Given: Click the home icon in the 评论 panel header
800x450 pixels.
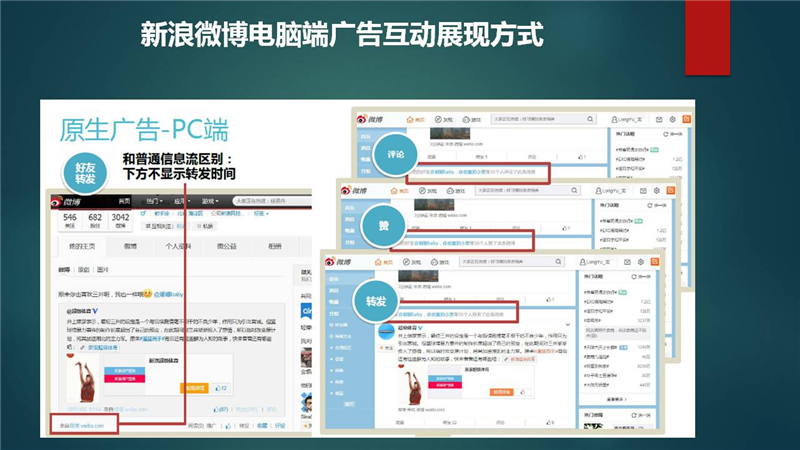Looking at the screenshot, I should [410, 119].
